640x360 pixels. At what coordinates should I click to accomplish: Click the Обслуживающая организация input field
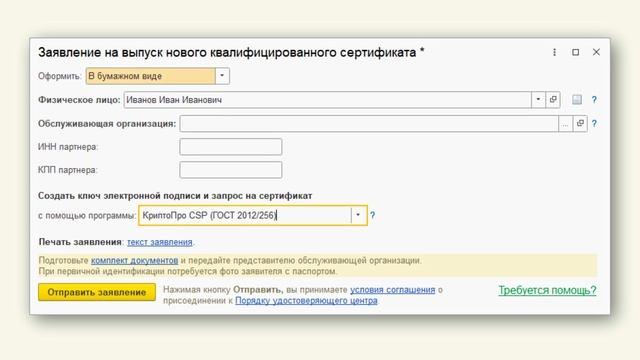click(369, 124)
